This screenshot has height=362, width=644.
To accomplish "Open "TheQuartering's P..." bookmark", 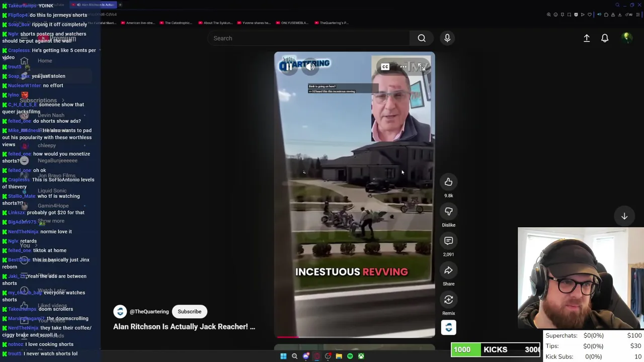I will point(331,23).
